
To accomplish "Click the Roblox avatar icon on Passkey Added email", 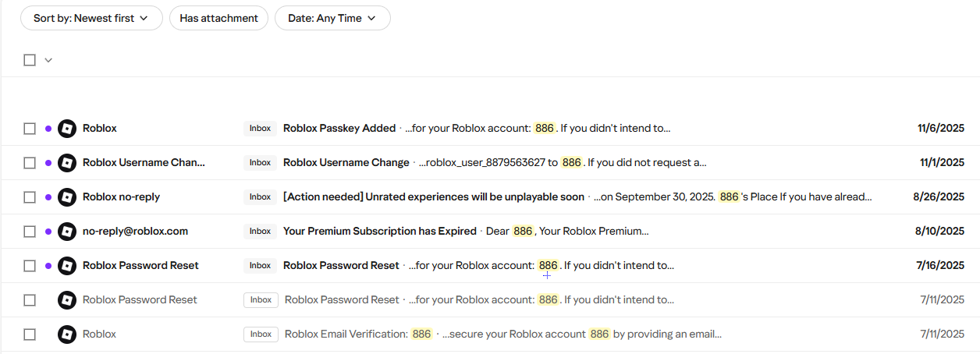I will point(67,129).
